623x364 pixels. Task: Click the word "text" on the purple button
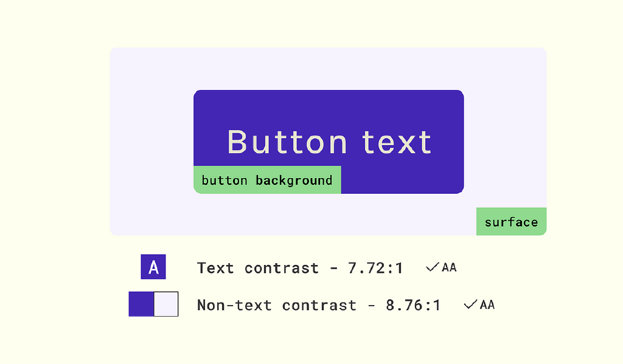(397, 142)
